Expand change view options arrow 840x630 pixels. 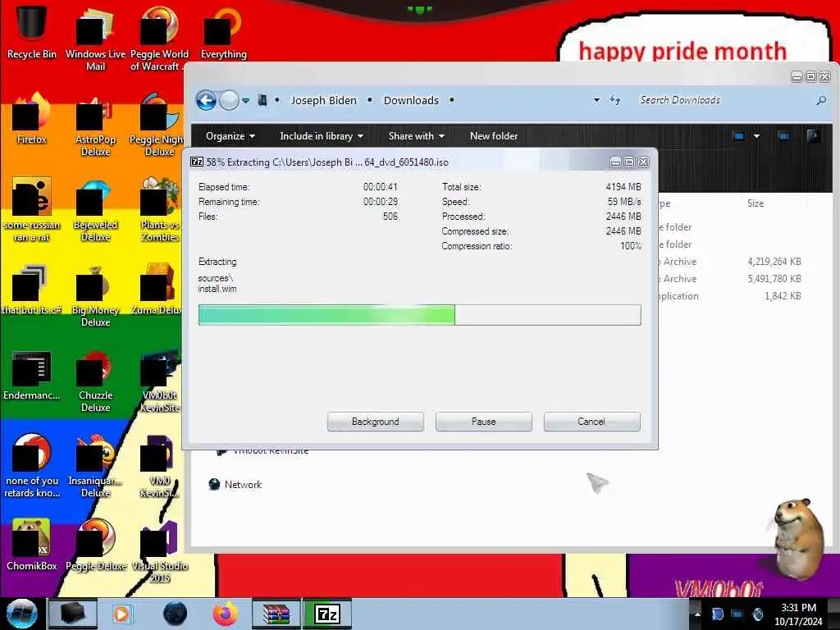(756, 136)
